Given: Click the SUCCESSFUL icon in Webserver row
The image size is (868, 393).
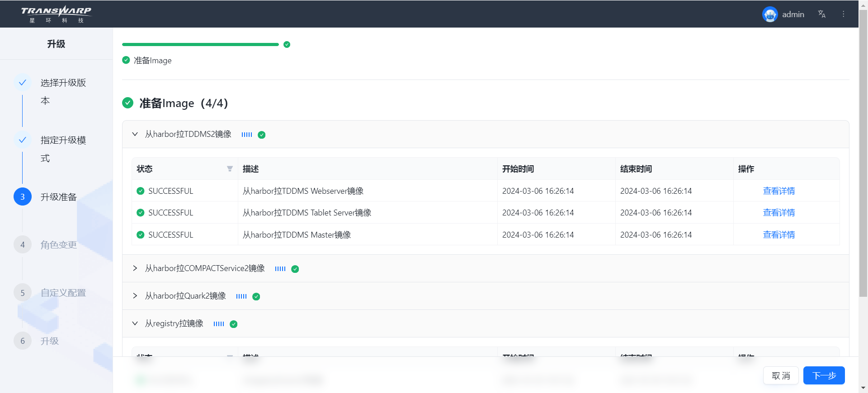Looking at the screenshot, I should [141, 191].
